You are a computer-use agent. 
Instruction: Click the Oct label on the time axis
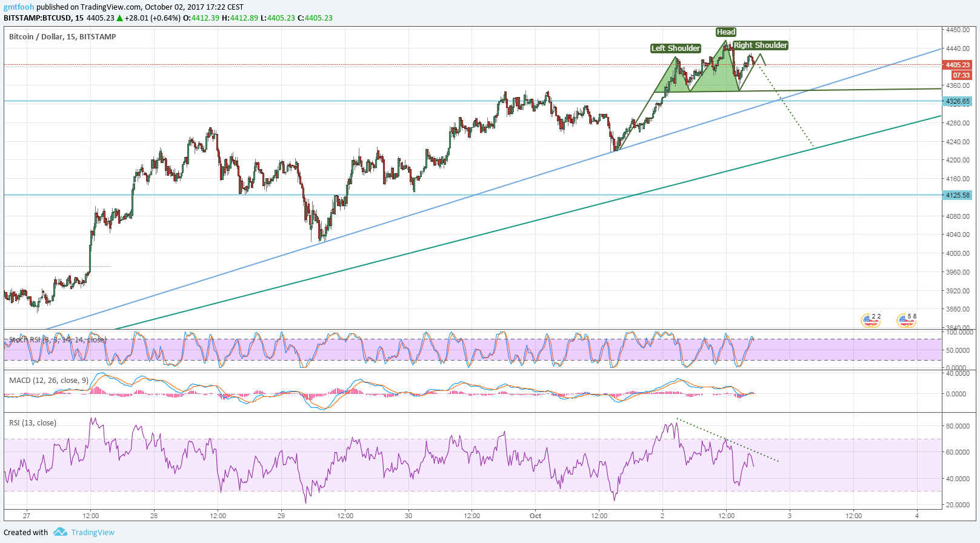pyautogui.click(x=535, y=516)
